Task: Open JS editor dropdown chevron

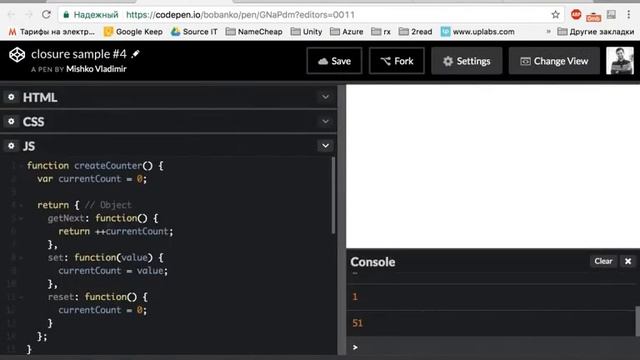Action: [325, 146]
